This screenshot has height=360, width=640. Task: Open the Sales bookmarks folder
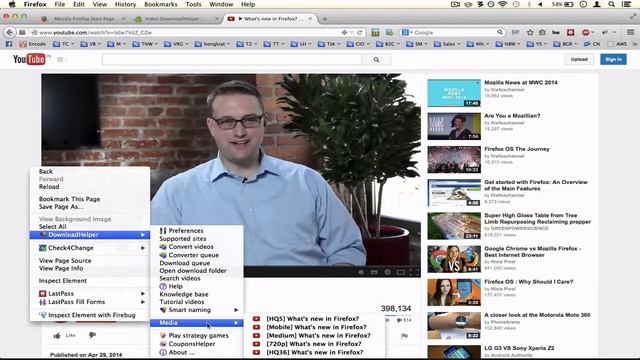(x=448, y=44)
